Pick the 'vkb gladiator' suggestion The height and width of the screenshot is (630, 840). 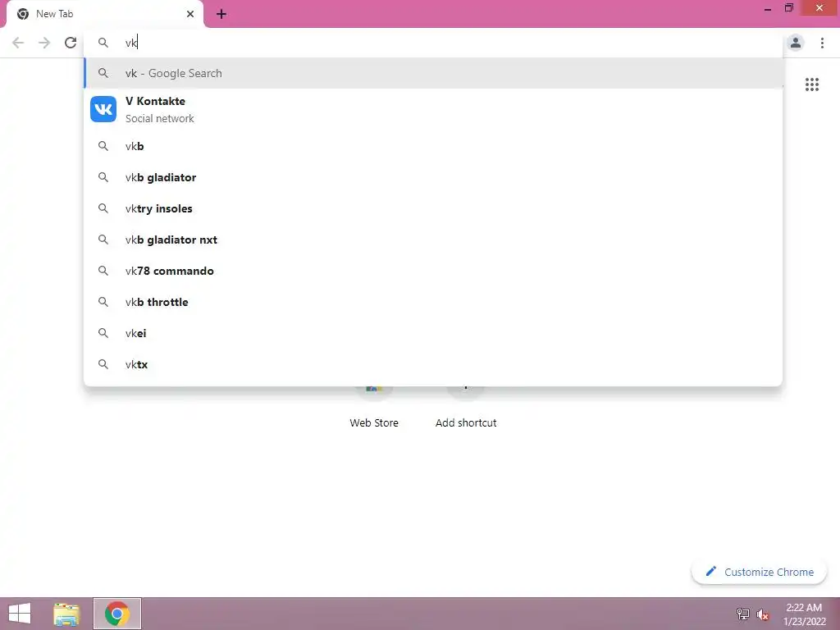433,177
